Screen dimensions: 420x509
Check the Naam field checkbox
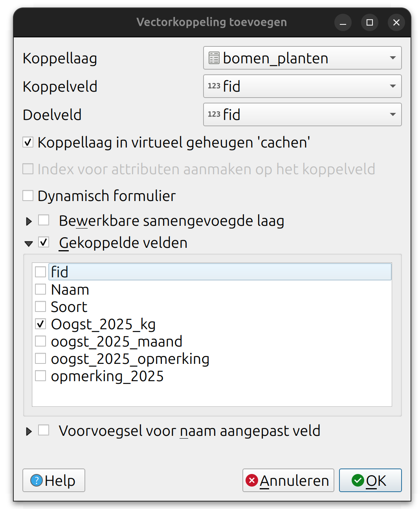[40, 290]
